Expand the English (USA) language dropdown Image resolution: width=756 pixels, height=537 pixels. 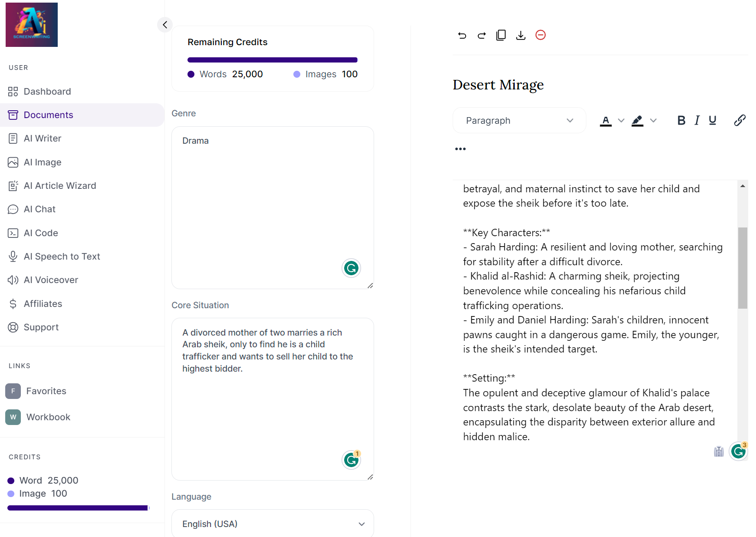[273, 524]
